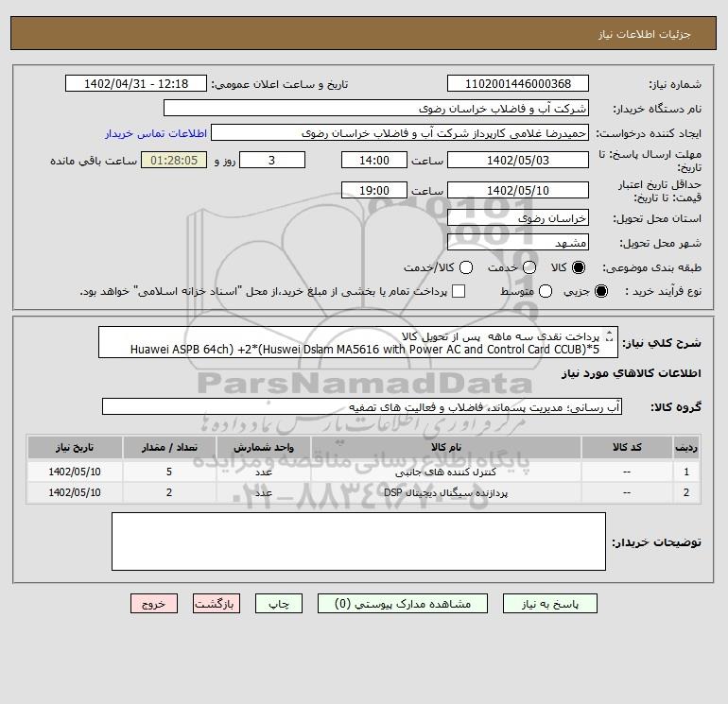
Task: Click the کد کالا column header
Action: click(x=627, y=447)
